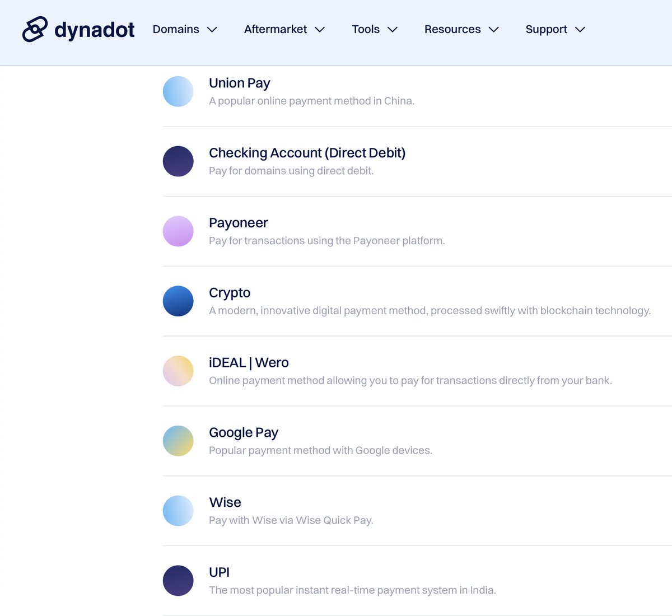Expand the chevron next to Aftermarket
The width and height of the screenshot is (672, 616).
pos(320,30)
